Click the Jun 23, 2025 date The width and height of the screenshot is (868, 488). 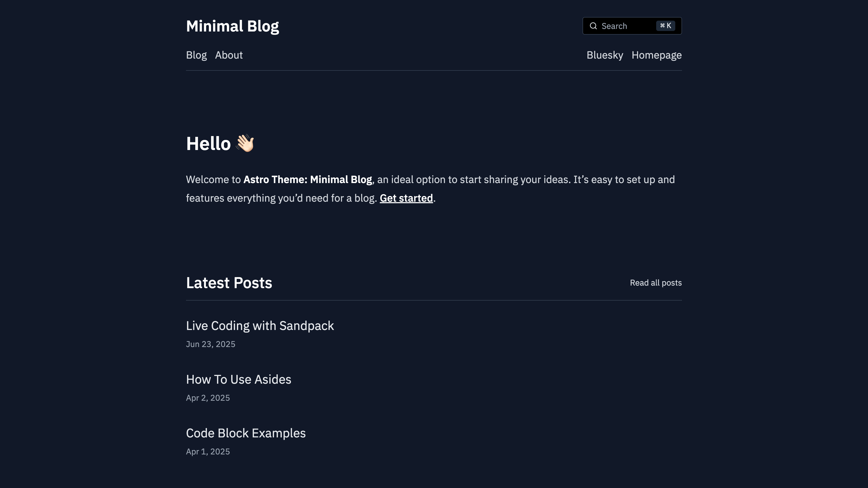coord(211,344)
